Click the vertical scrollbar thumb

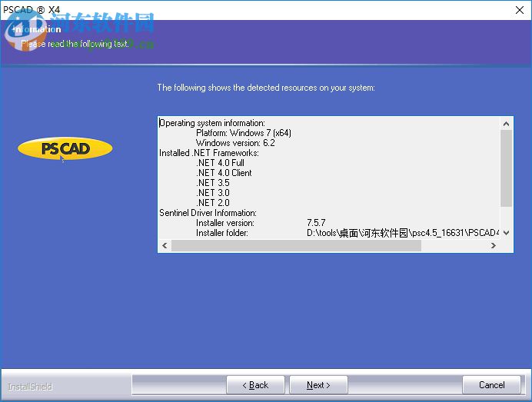coord(507,168)
